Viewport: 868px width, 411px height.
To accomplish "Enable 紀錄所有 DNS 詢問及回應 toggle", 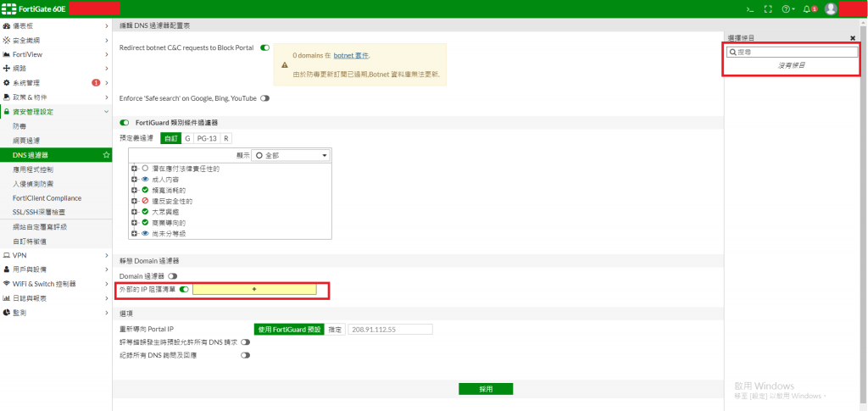I will click(245, 356).
